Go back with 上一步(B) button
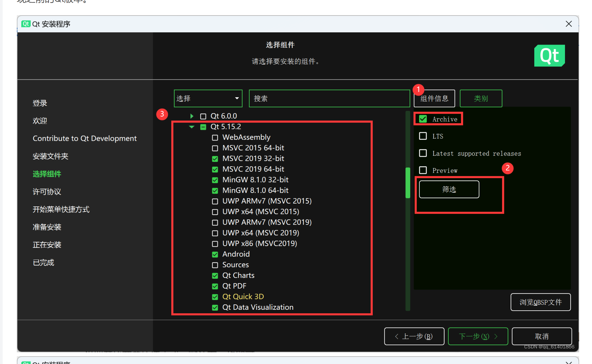The image size is (592, 364). 414,336
